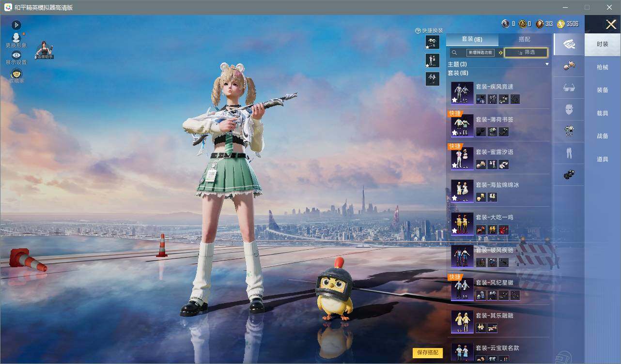Select the glasses category icon

tap(569, 88)
